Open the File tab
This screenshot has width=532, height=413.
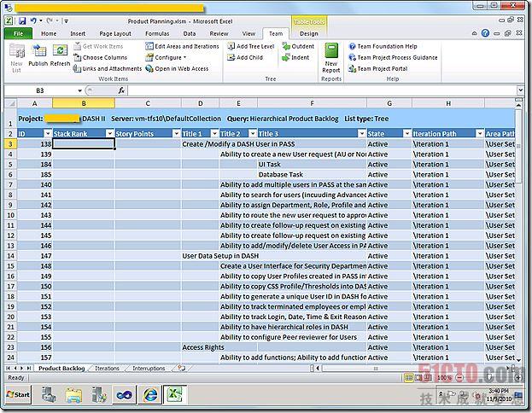coord(18,33)
